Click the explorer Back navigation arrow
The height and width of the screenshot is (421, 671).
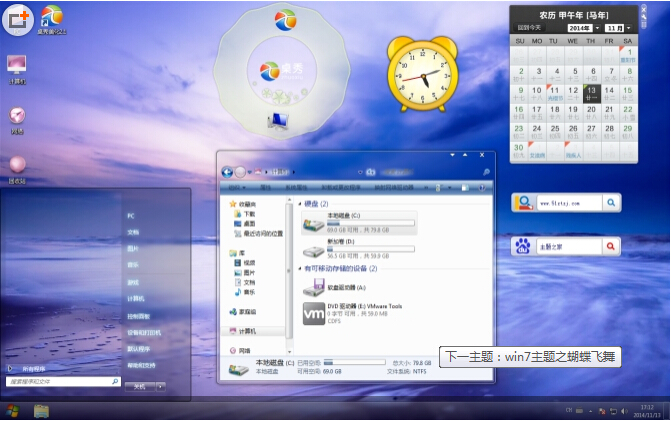click(x=227, y=171)
